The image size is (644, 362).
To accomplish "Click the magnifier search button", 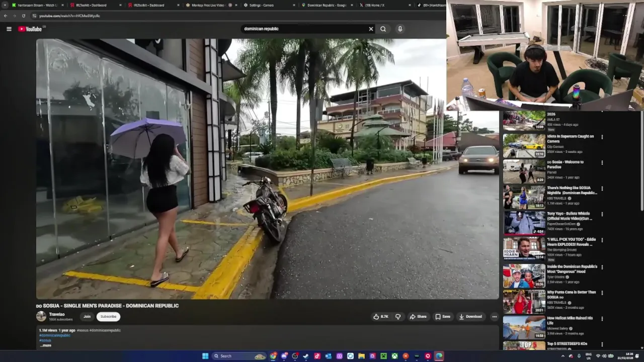I will [x=383, y=29].
